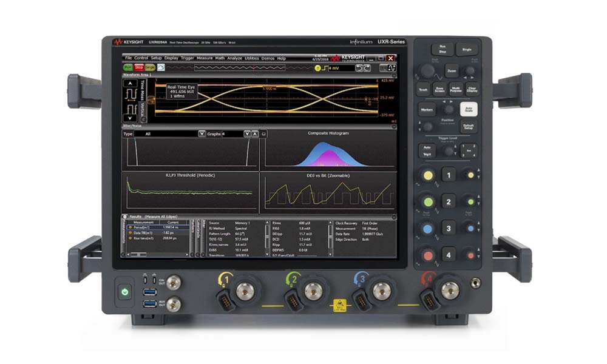The image size is (607, 364).
Task: Toggle the Data TIE measurement indicator
Action: [x=129, y=232]
